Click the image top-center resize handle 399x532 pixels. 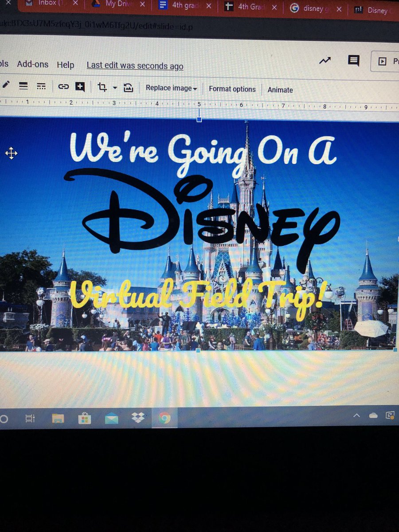pyautogui.click(x=199, y=119)
